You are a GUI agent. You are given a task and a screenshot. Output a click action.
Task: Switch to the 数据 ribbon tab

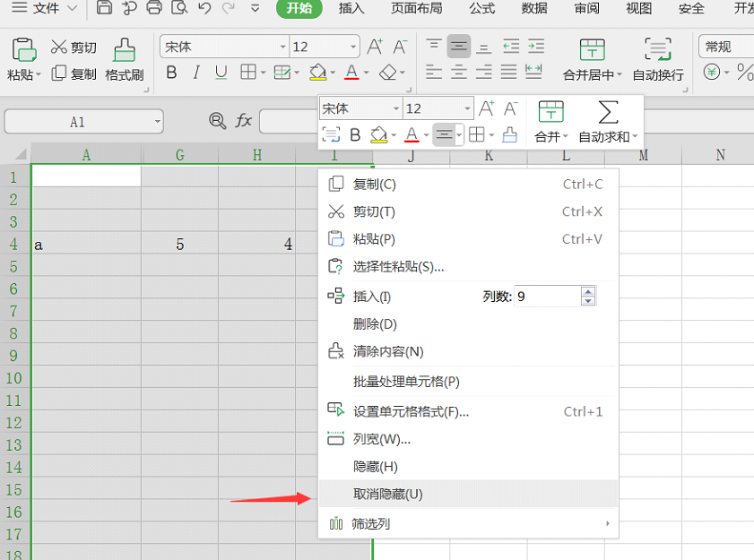(x=534, y=8)
